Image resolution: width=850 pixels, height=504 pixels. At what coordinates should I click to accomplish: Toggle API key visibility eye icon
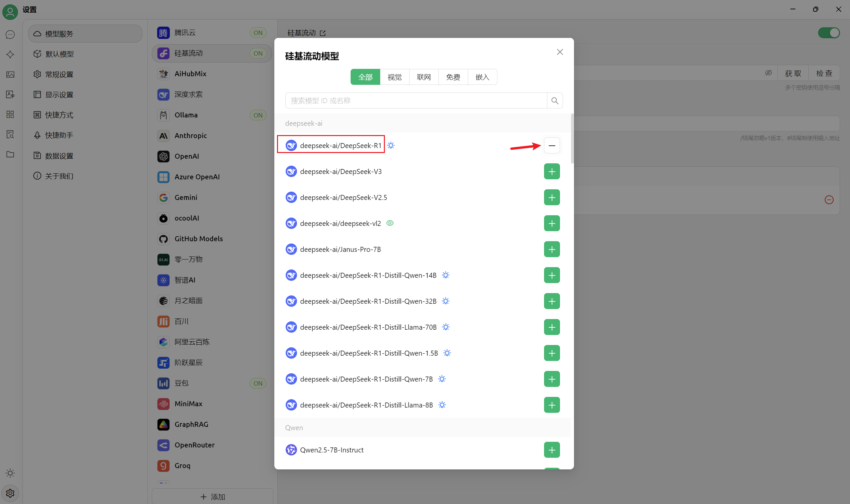(x=768, y=73)
